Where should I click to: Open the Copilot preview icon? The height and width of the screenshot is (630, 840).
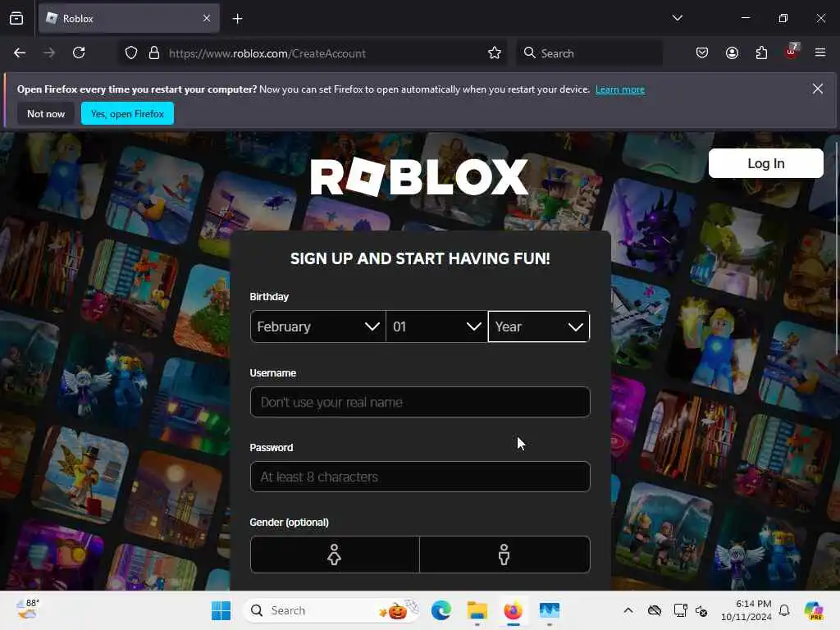tap(814, 610)
